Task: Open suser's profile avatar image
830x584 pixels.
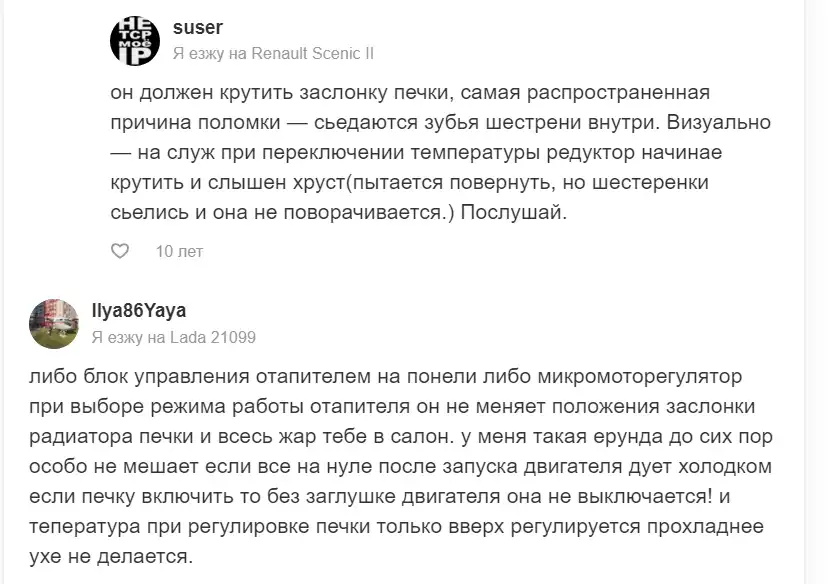Action: click(x=135, y=41)
